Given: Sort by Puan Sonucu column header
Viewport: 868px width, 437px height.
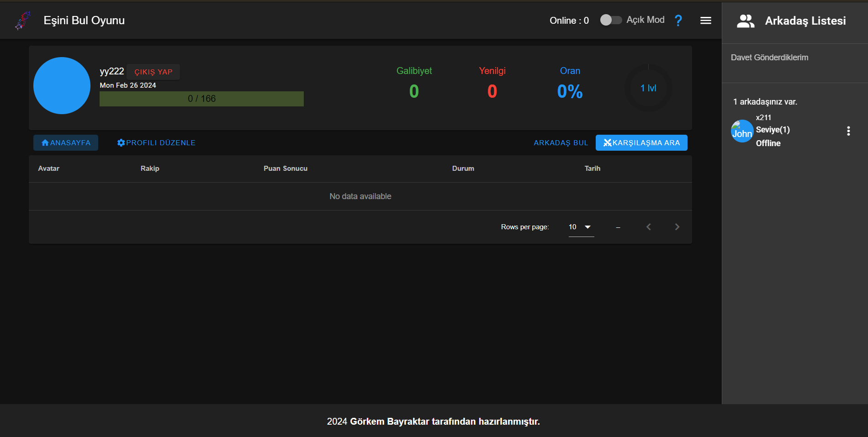Looking at the screenshot, I should (286, 168).
